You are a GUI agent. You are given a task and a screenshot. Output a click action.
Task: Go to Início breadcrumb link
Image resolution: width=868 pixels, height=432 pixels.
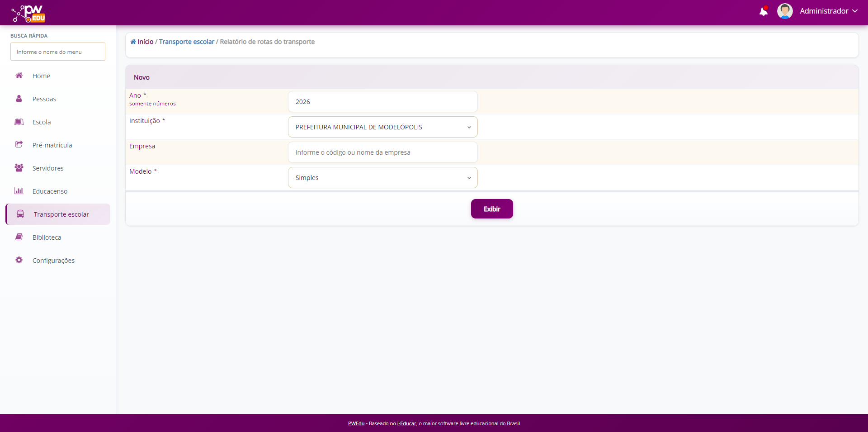pos(145,42)
